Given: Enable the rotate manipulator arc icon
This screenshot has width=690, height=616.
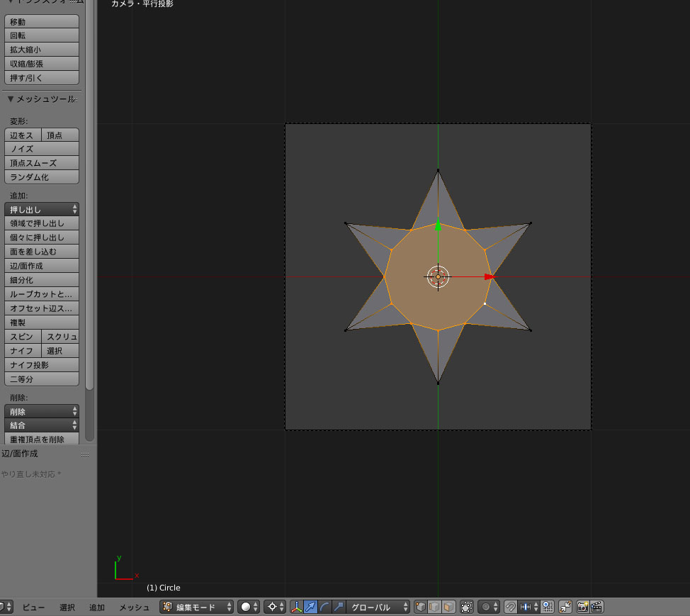Looking at the screenshot, I should coord(324,607).
